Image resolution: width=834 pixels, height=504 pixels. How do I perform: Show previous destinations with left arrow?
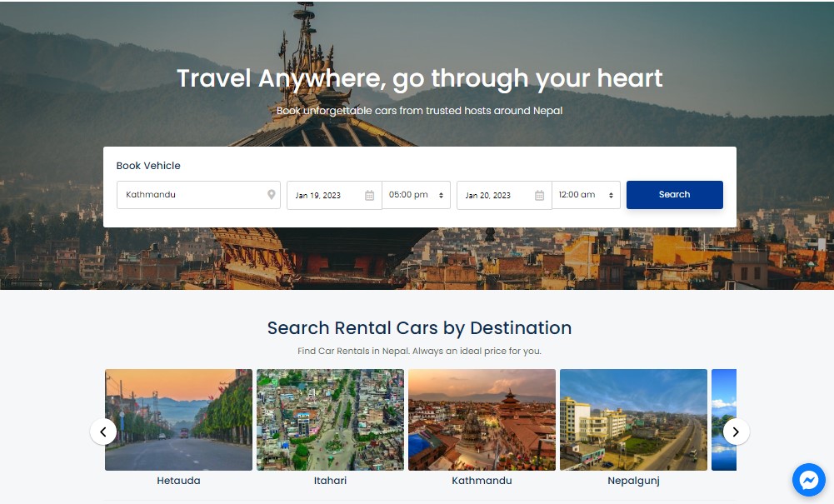(x=103, y=432)
